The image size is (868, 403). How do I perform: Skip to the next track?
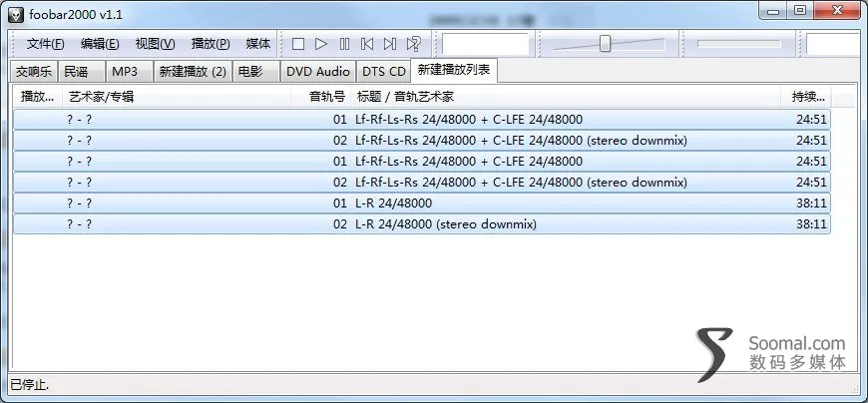(390, 44)
